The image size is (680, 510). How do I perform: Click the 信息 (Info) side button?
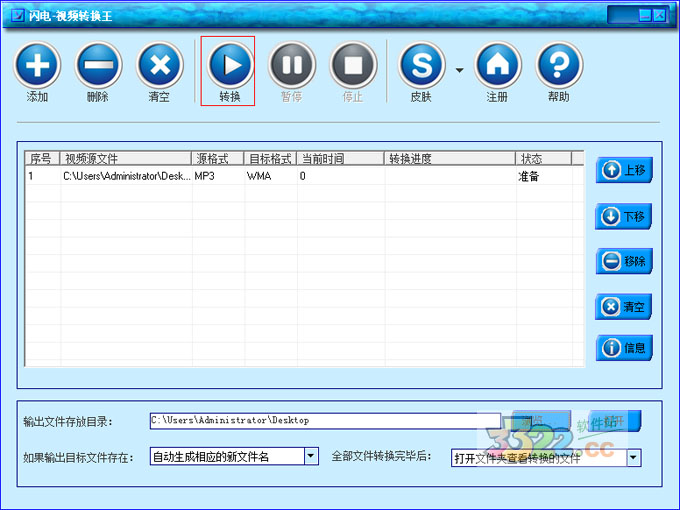tap(624, 348)
